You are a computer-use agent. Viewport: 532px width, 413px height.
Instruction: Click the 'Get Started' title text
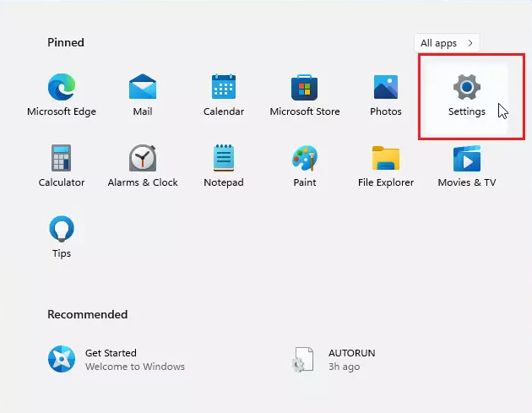[111, 353]
